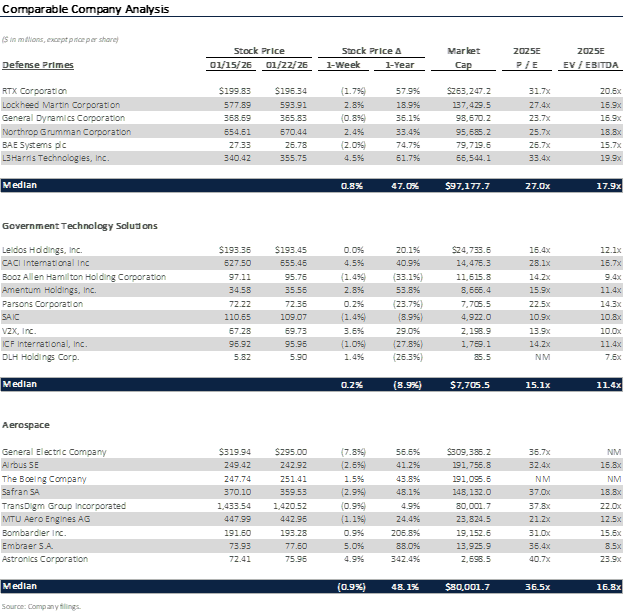Click the 01/22/26 stock price column header

(x=288, y=65)
